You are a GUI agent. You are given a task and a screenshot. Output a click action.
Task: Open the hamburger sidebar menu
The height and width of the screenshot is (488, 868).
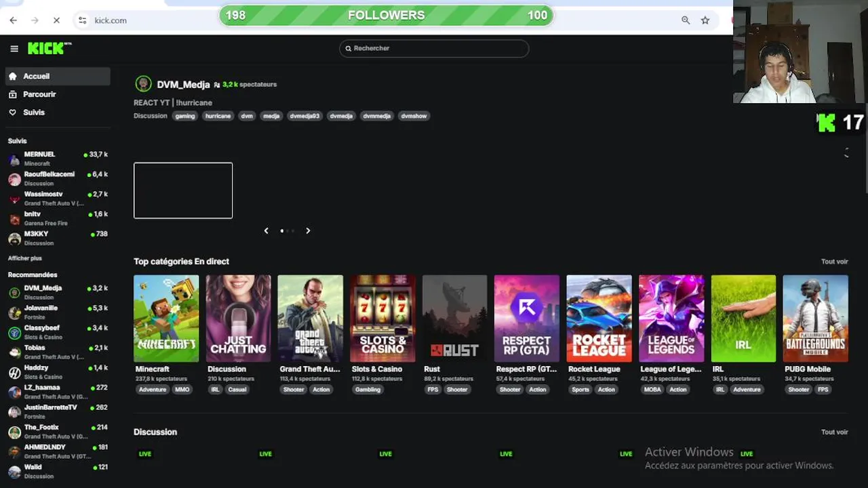(x=14, y=48)
